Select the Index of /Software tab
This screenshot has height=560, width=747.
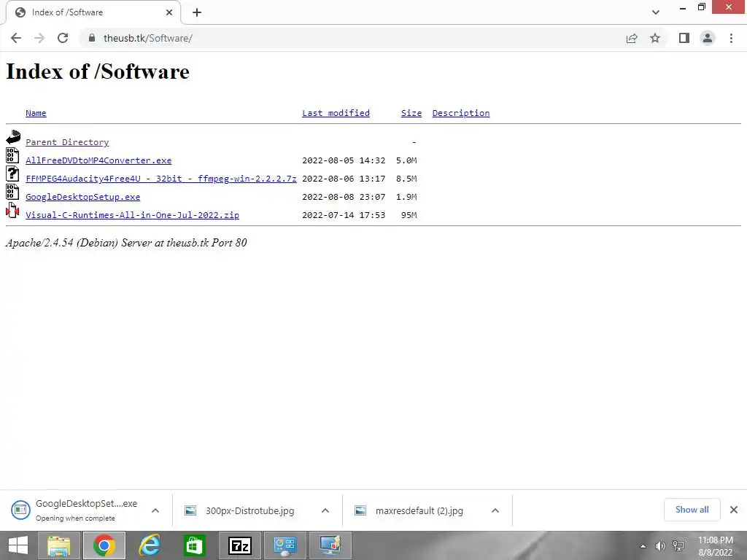pos(93,12)
